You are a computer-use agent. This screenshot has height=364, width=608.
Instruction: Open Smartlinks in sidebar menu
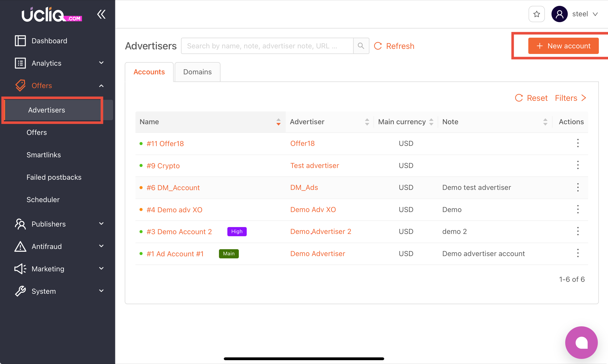coord(44,155)
